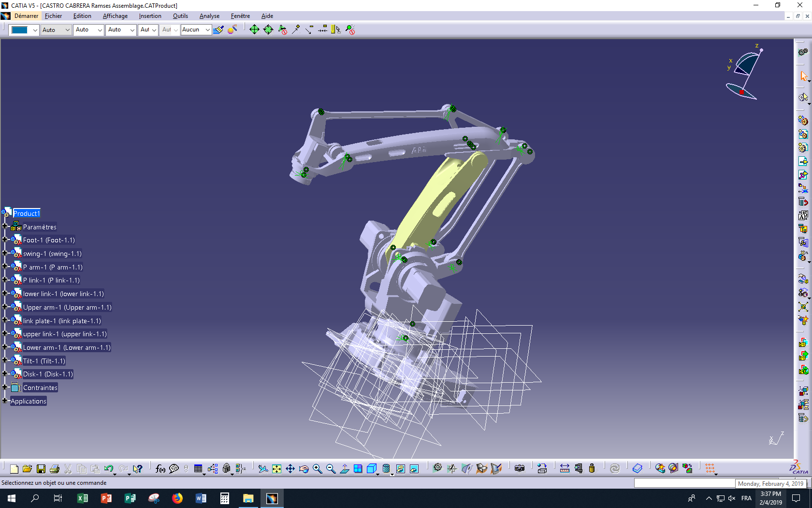This screenshot has width=812, height=508.
Task: Click the Fly mode airplane icon
Action: [x=263, y=468]
